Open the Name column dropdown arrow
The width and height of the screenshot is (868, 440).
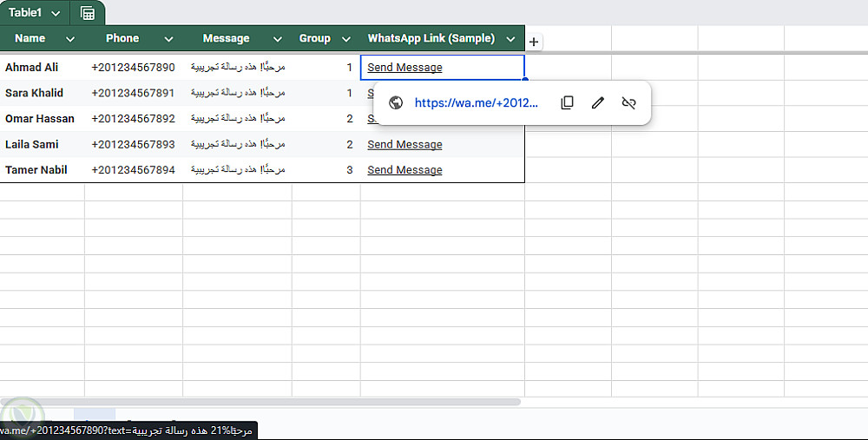point(70,39)
